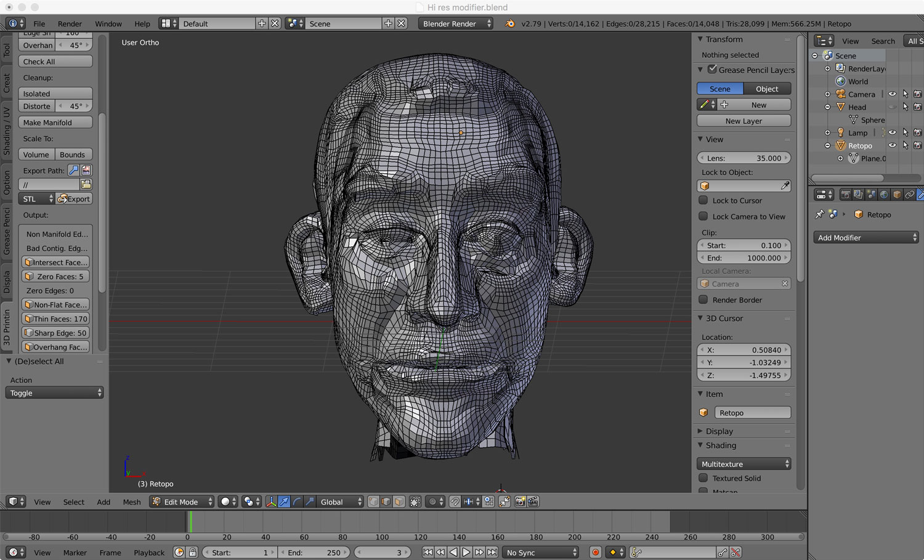
Task: Enable the Lock to Cursor checkbox
Action: 703,200
